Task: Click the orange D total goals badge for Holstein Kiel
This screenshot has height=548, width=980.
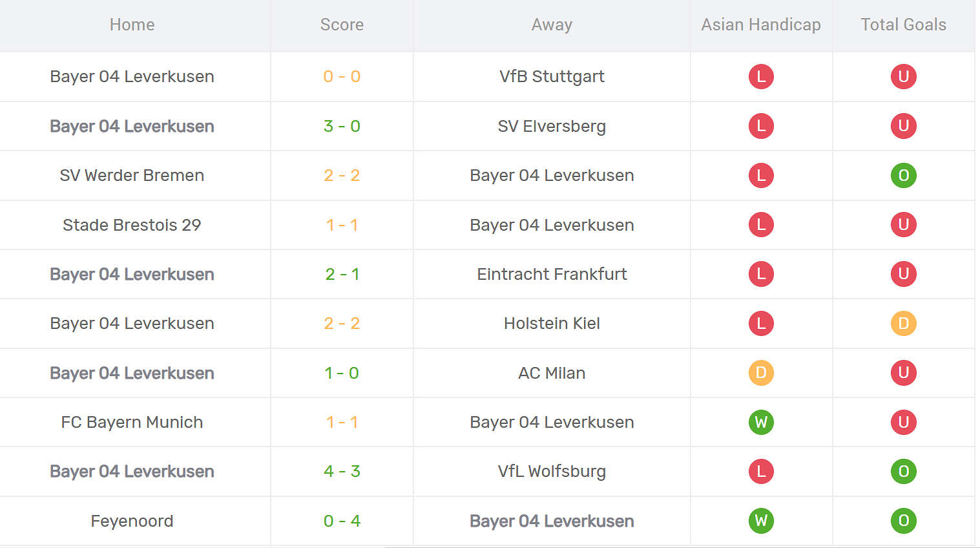Action: pyautogui.click(x=903, y=323)
